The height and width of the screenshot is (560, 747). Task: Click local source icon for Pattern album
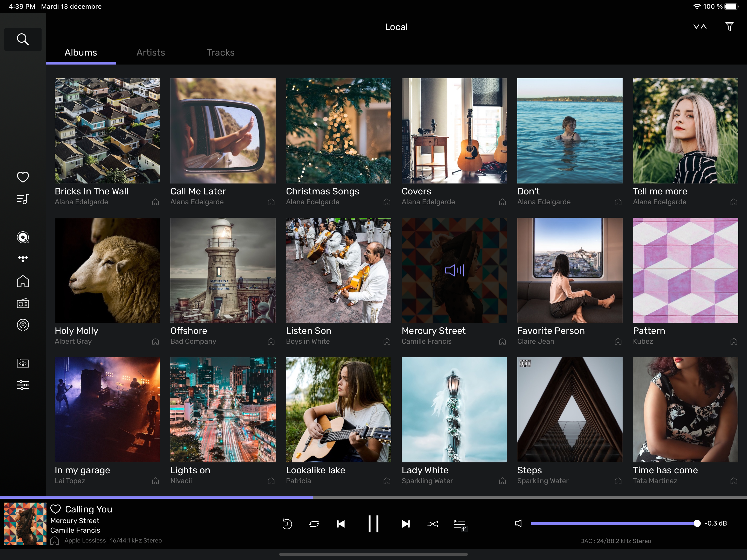(x=734, y=342)
